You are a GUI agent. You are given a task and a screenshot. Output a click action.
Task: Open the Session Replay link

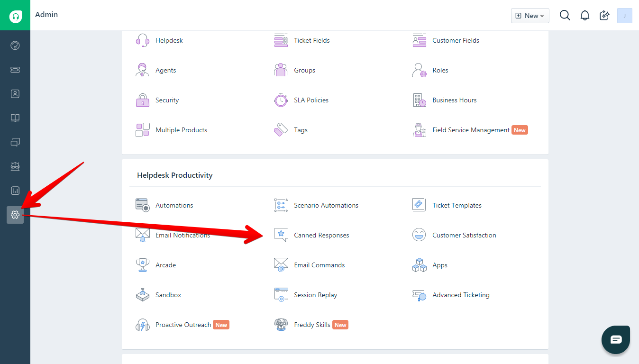(x=316, y=295)
